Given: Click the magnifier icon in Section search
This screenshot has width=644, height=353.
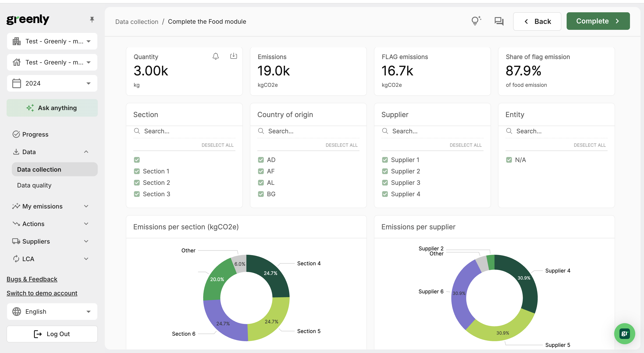Looking at the screenshot, I should tap(137, 131).
